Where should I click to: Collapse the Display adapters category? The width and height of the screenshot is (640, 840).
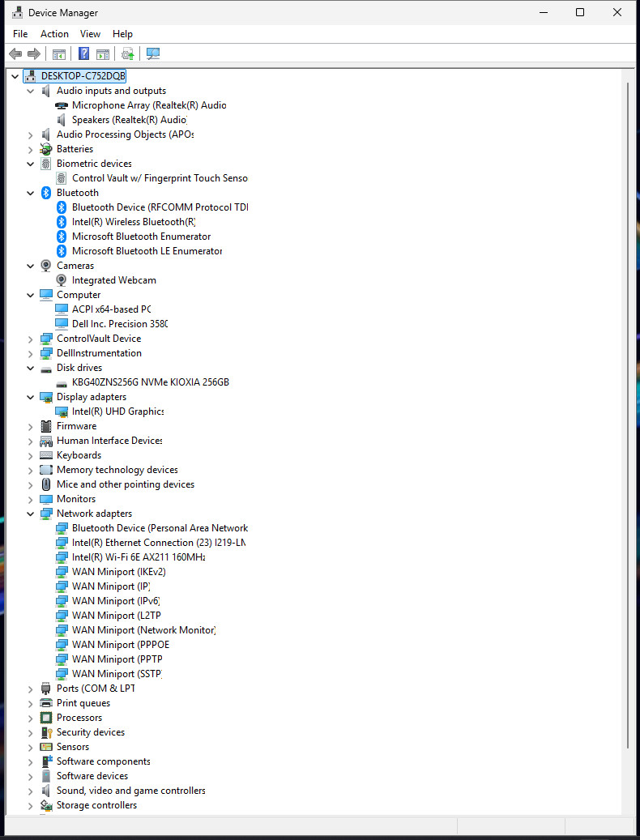click(31, 398)
